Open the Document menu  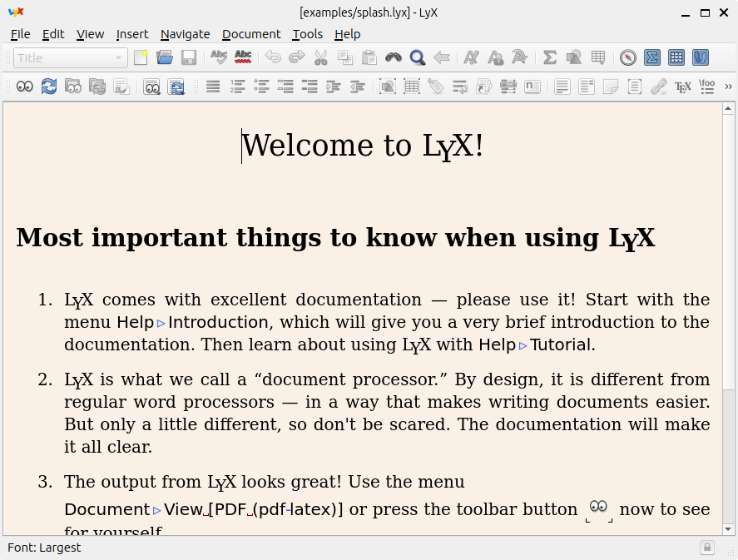click(x=250, y=34)
